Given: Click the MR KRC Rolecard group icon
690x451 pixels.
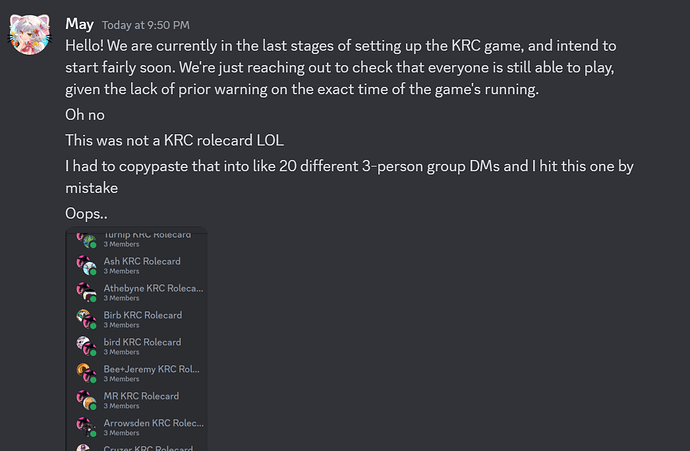Looking at the screenshot, I should pos(84,400).
